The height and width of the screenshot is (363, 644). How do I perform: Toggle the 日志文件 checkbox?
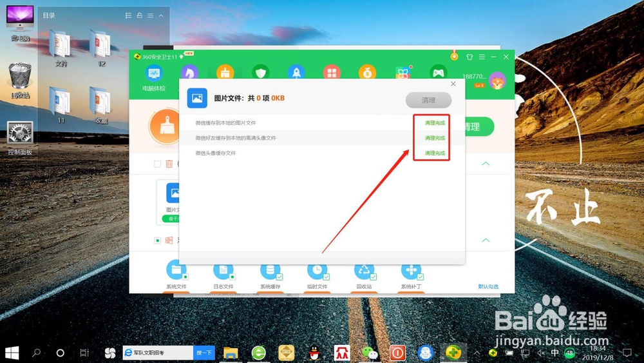pyautogui.click(x=232, y=277)
